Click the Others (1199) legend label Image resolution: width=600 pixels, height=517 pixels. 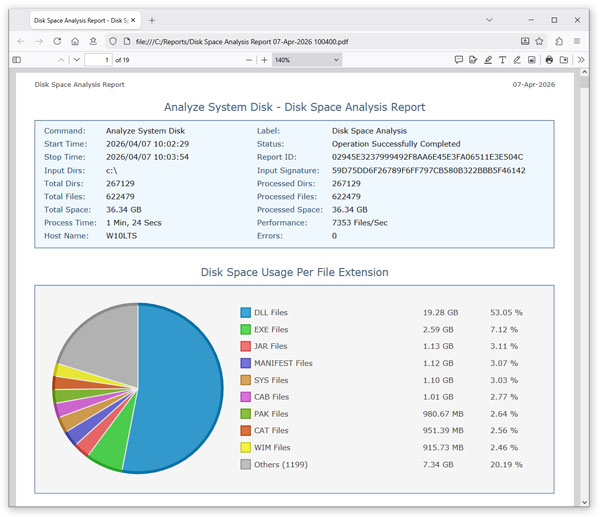pyautogui.click(x=281, y=465)
